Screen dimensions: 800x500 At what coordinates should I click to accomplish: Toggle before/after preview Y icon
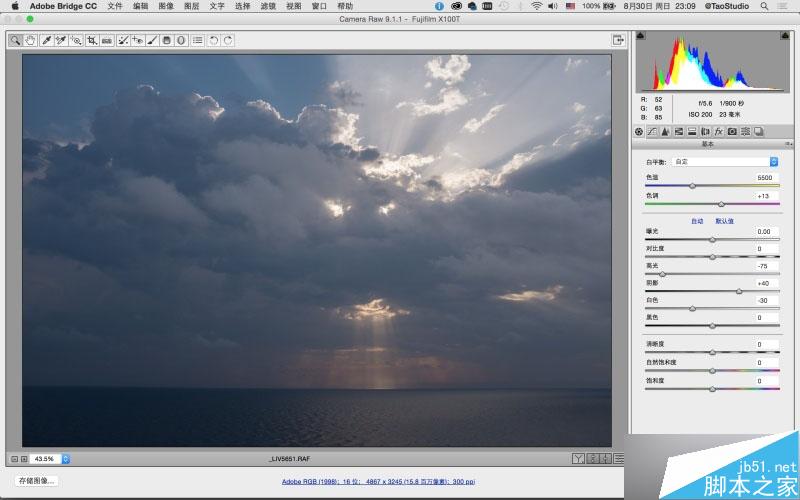point(578,459)
